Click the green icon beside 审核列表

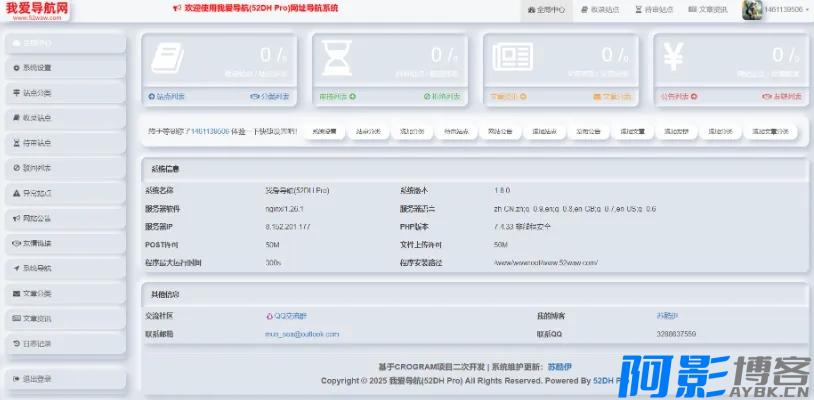tap(353, 96)
